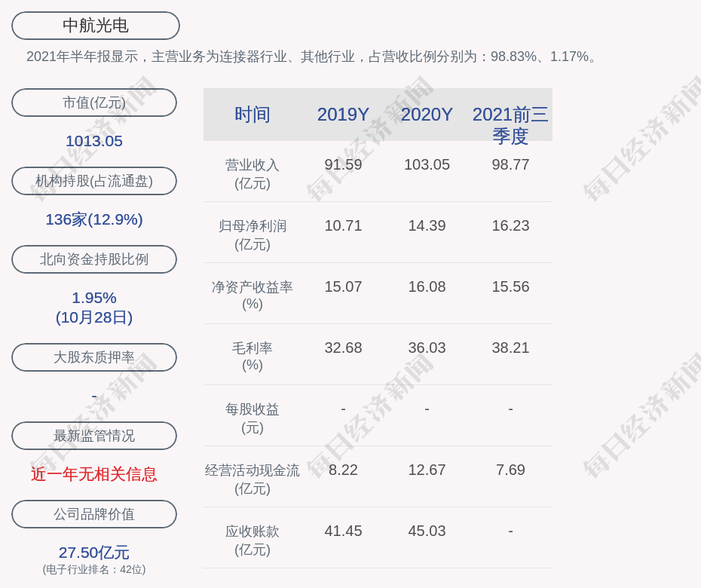Select the 公司品牌价值 label pill
This screenshot has height=588, width=701.
pyautogui.click(x=94, y=514)
